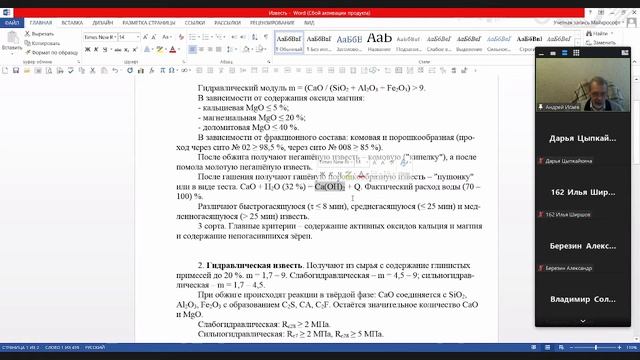
Task: Click the Increase Indent icon
Action: click(243, 37)
